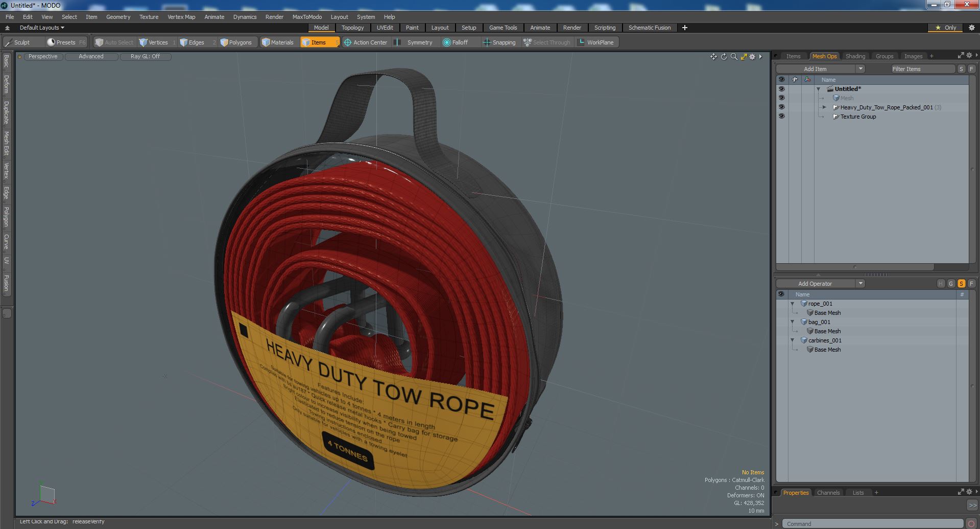Maximize the viewport with expand icon

(744, 57)
